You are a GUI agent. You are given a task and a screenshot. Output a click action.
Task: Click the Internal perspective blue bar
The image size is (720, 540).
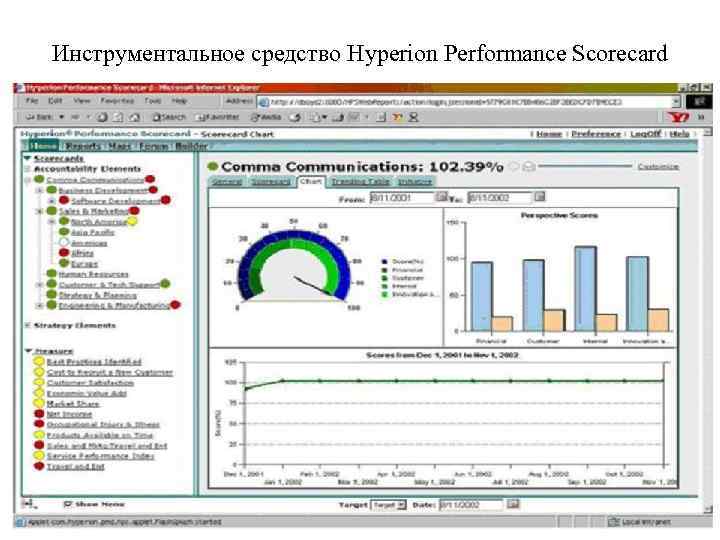(x=586, y=289)
